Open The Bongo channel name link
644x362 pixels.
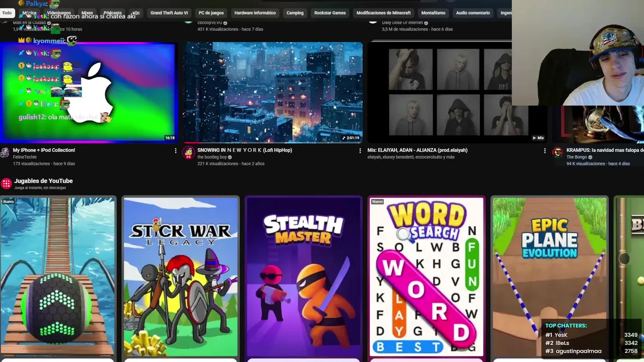coord(577,157)
